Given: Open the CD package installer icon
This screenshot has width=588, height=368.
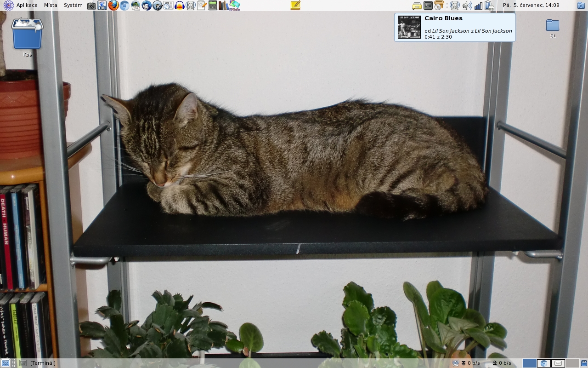Looking at the screenshot, I should click(439, 6).
